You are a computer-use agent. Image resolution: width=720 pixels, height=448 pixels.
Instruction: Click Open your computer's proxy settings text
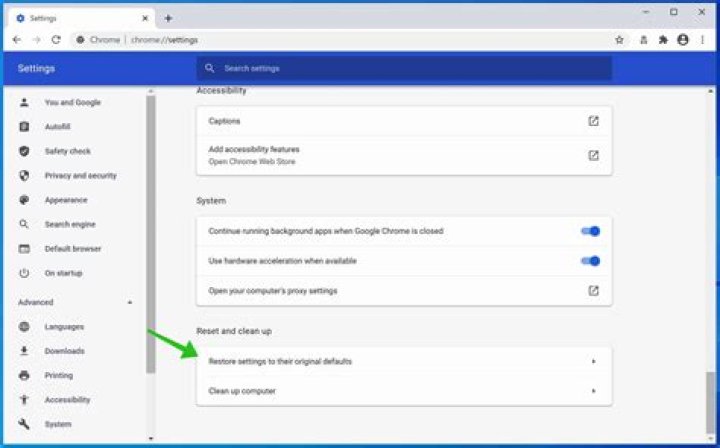(273, 291)
